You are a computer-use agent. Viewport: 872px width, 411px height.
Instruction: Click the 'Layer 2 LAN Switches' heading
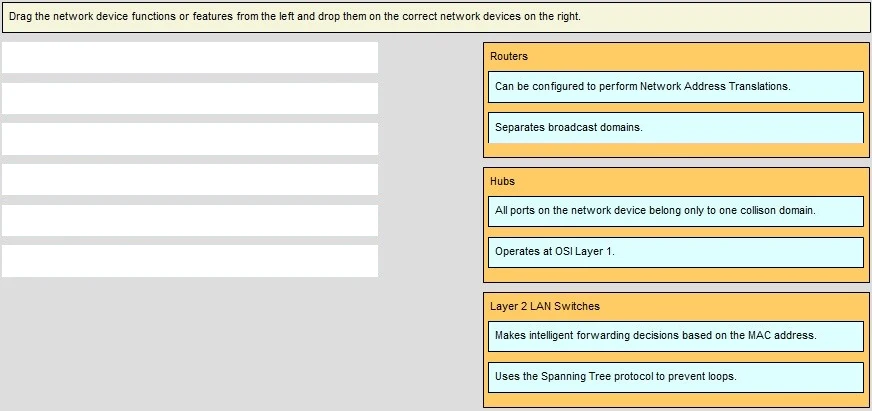(545, 307)
